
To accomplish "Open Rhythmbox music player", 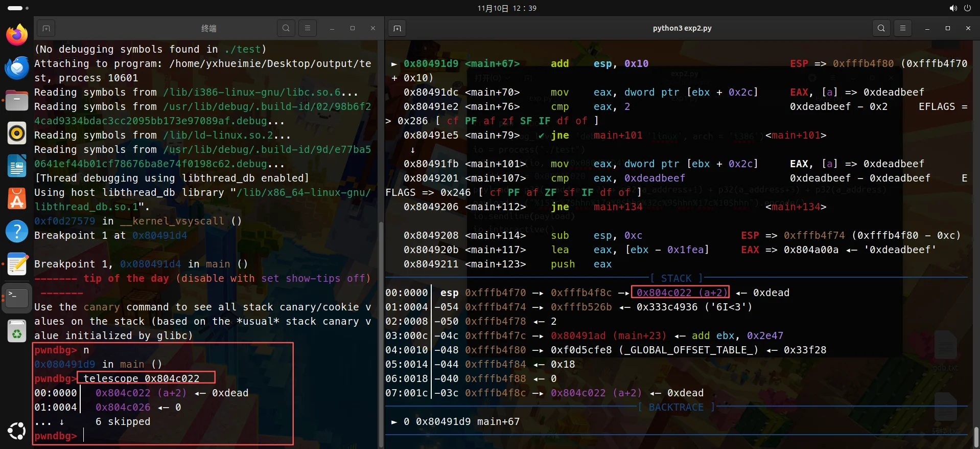I will (x=17, y=133).
